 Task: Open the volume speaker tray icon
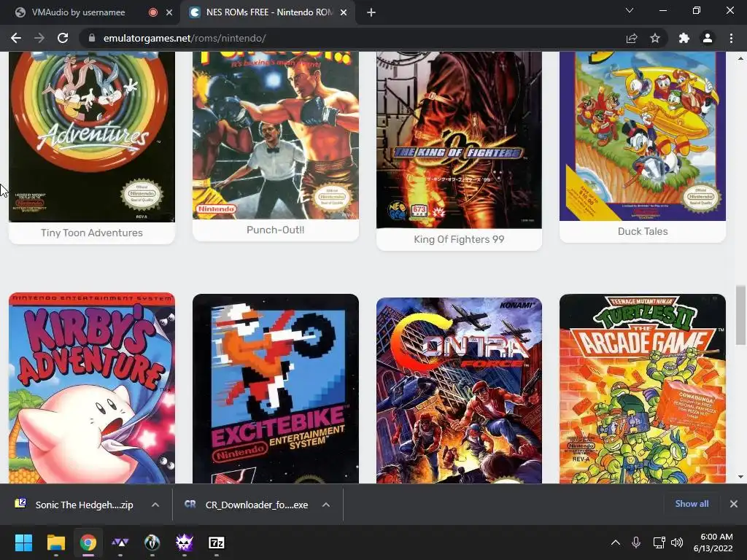coord(677,542)
